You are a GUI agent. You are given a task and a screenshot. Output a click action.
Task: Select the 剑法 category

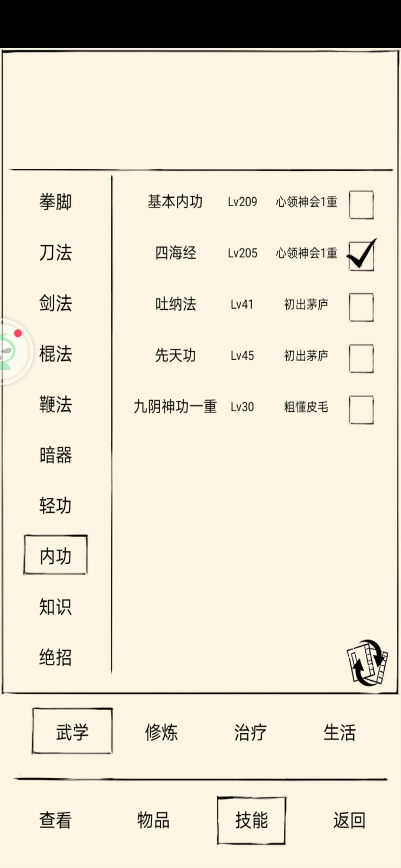[56, 303]
